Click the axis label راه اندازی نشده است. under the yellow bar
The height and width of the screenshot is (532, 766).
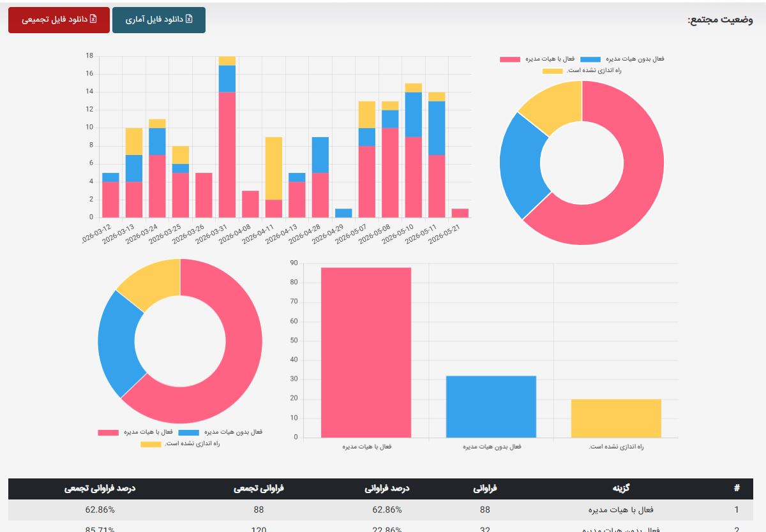[x=617, y=447]
